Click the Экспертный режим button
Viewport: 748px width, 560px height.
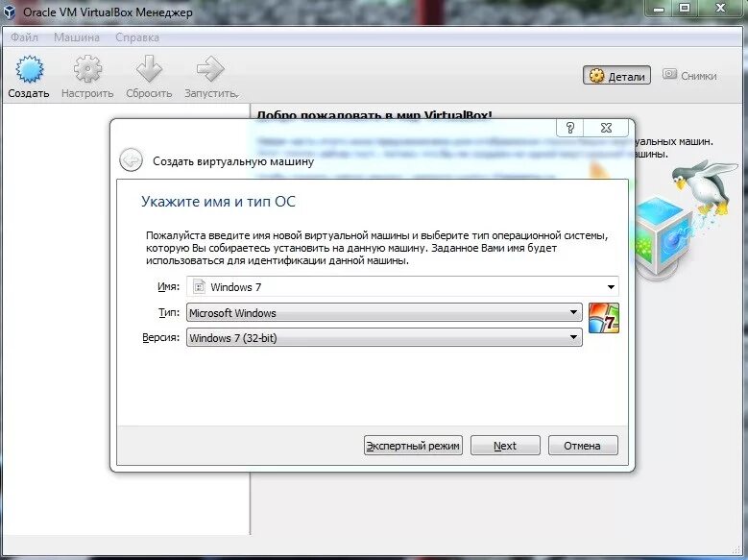tap(413, 446)
